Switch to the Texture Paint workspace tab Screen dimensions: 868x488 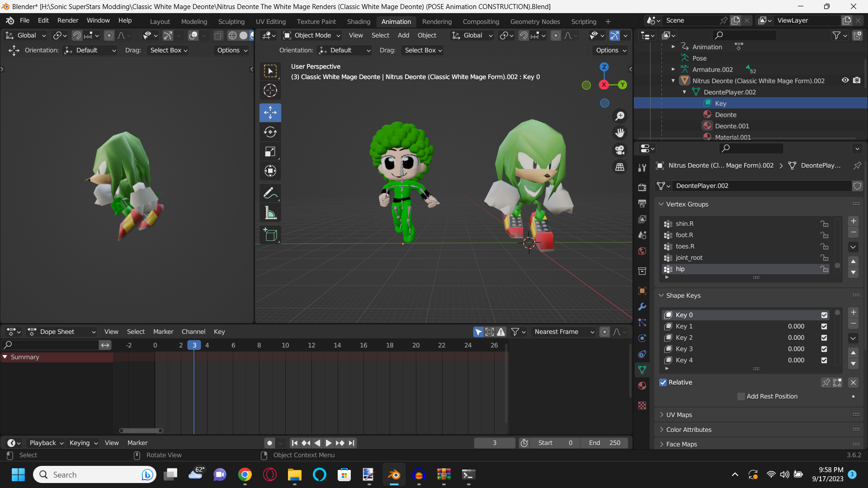(316, 22)
